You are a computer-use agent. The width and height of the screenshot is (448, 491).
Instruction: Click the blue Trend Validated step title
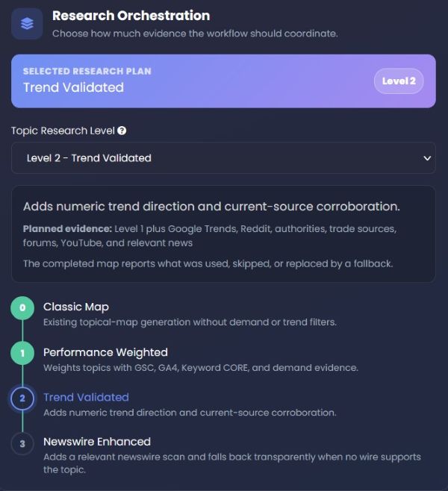click(86, 398)
